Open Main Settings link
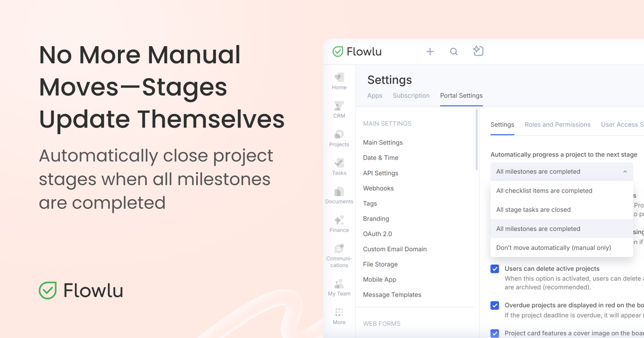 tap(383, 142)
